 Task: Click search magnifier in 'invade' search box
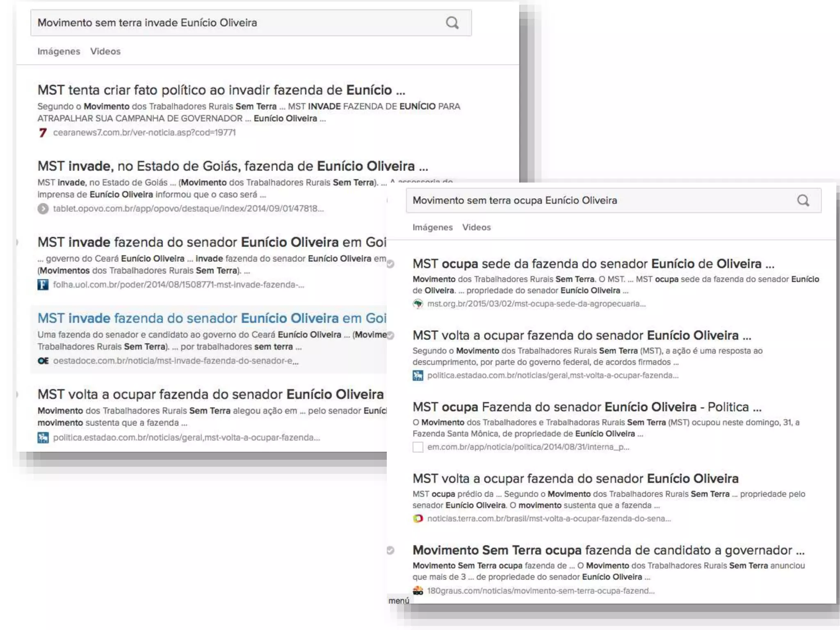[x=452, y=23]
